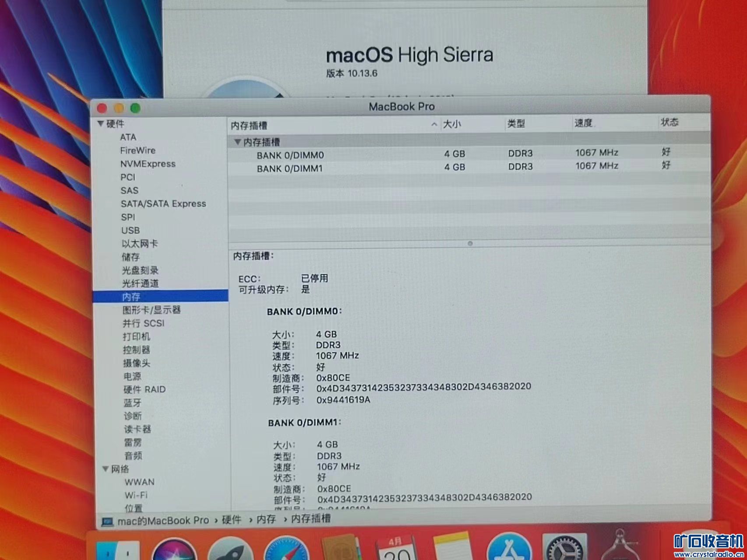
Task: Select SATA/SATA Express in sidebar
Action: click(x=163, y=204)
